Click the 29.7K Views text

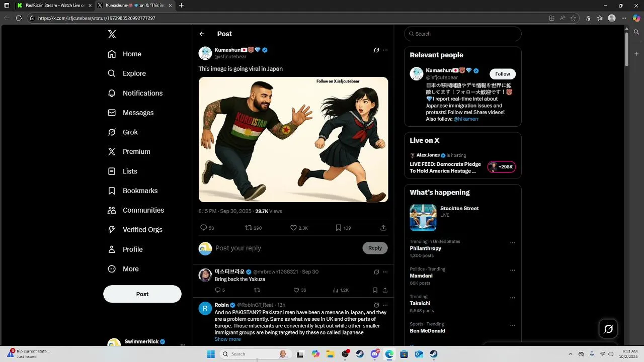pos(269,211)
